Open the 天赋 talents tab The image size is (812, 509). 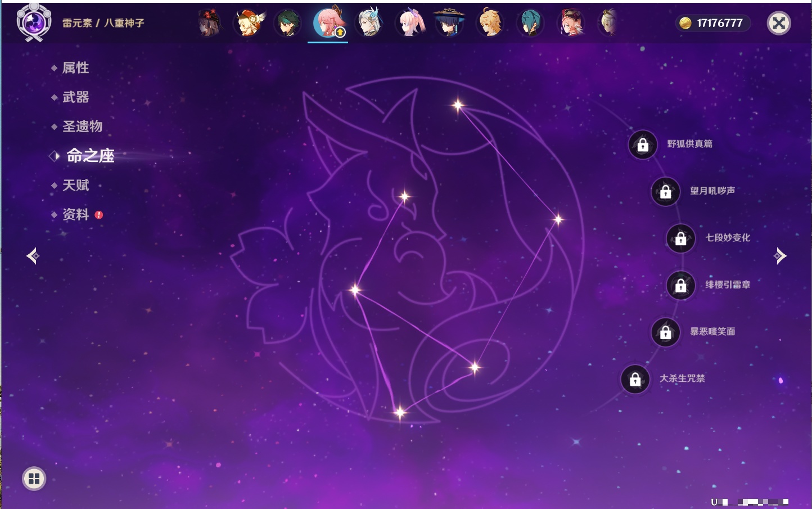click(75, 185)
